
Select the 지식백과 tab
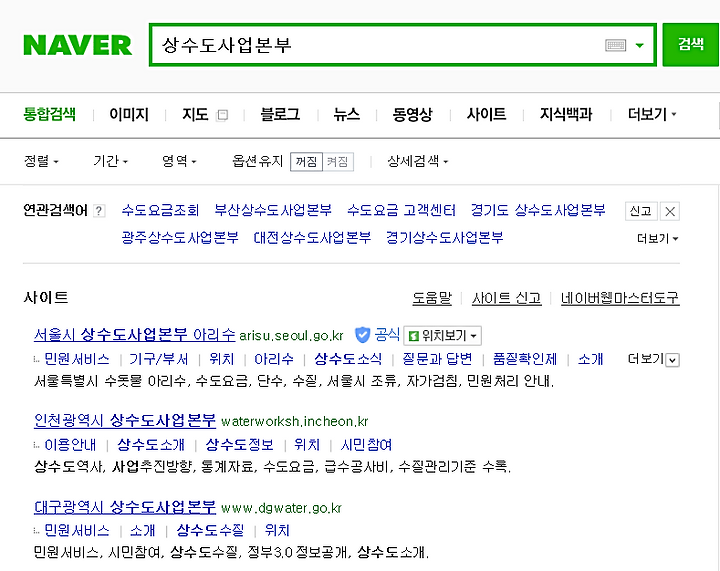coord(566,114)
